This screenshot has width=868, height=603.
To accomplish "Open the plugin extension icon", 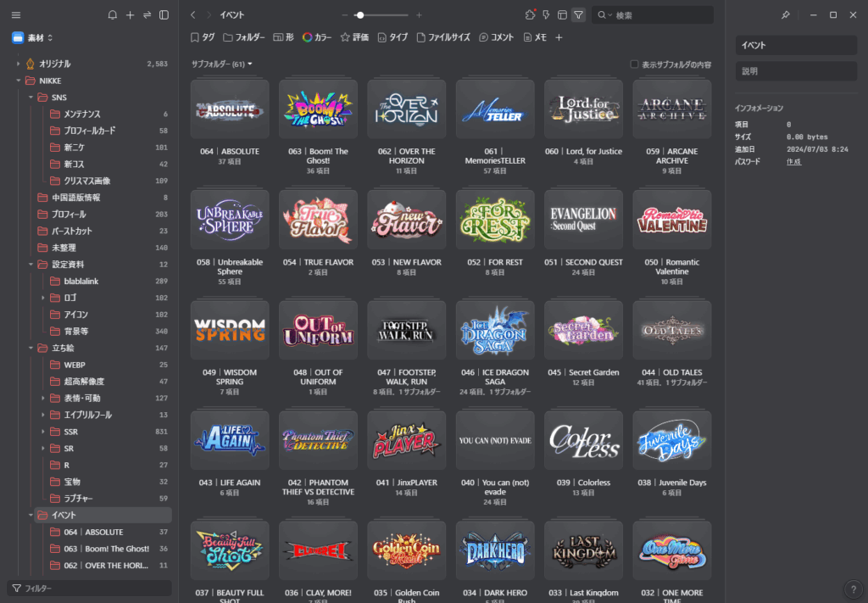I will (531, 15).
